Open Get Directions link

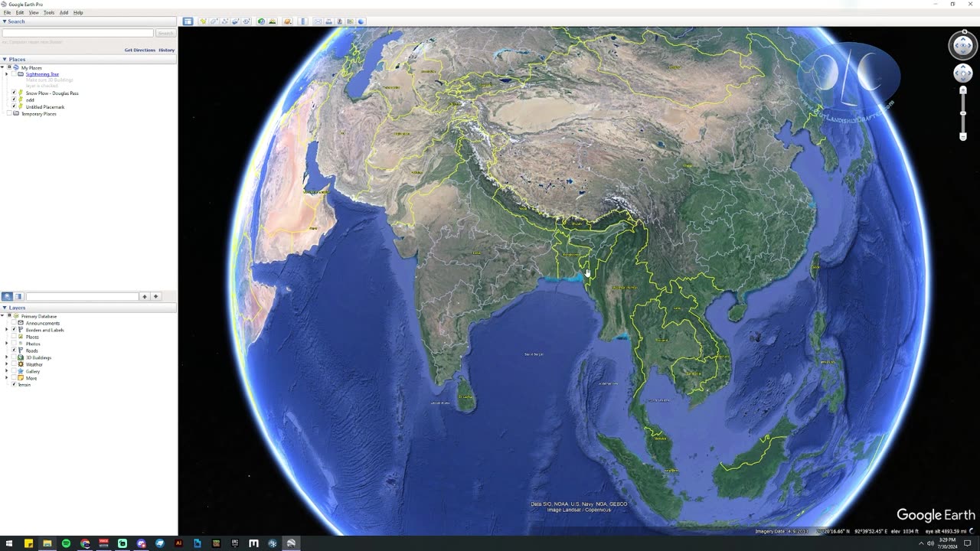140,50
